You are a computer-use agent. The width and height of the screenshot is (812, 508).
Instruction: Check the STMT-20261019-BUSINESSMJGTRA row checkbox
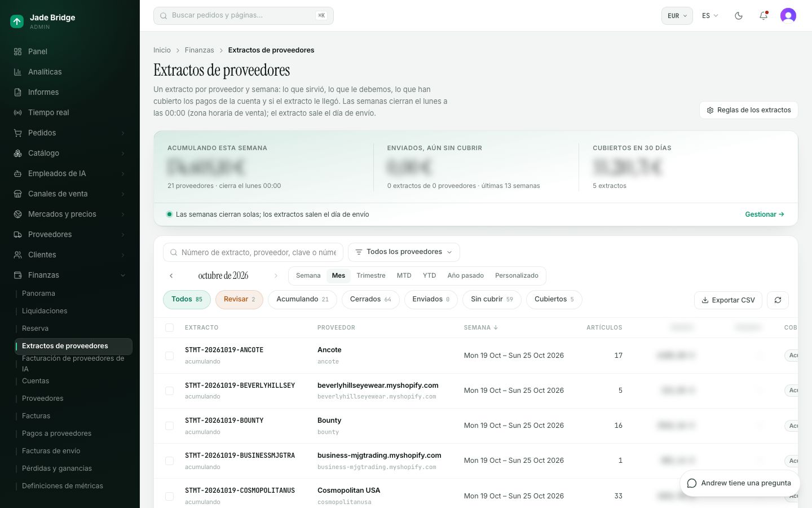pyautogui.click(x=169, y=461)
